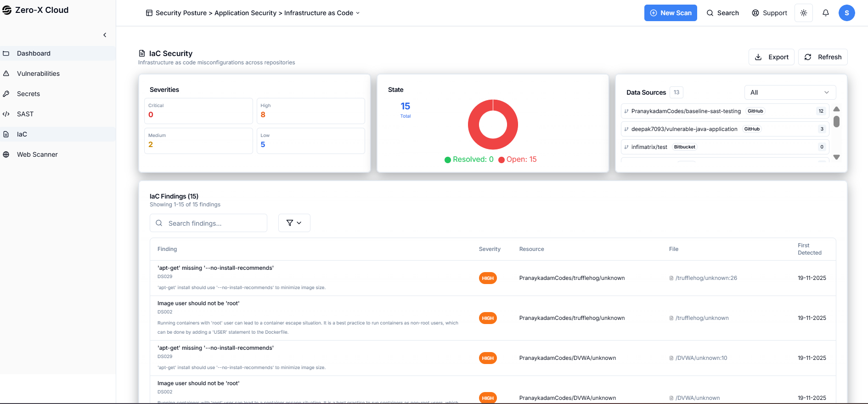The width and height of the screenshot is (868, 404).
Task: Open the Support link
Action: 769,13
